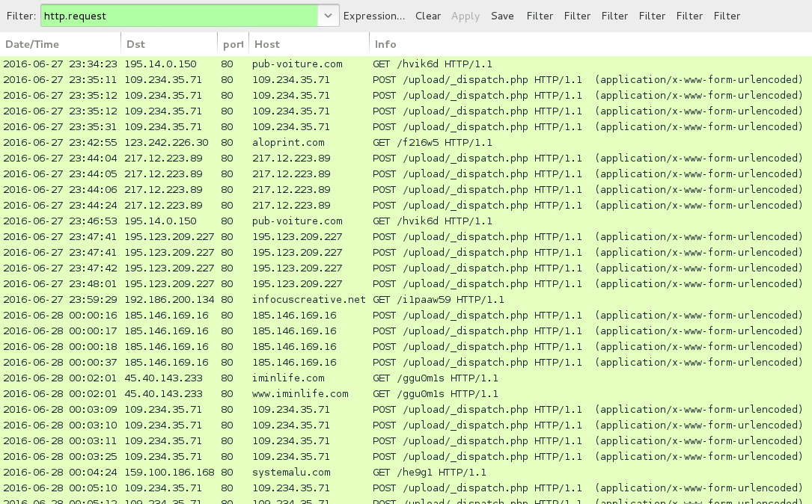Click the Save filter button
Screen dimensions: 812x504
(502, 16)
